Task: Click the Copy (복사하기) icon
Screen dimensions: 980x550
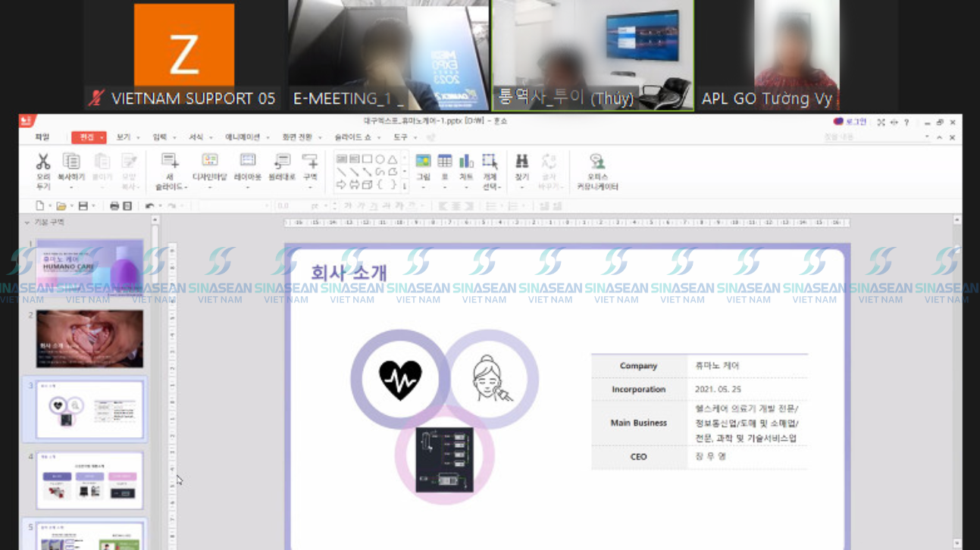Action: point(71,161)
